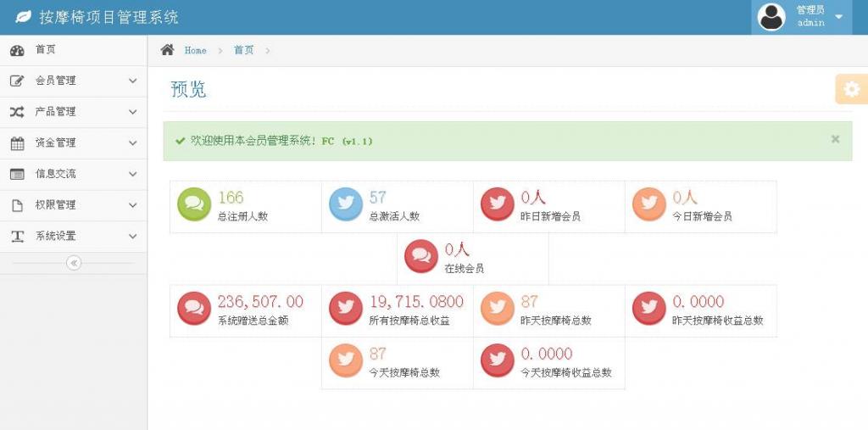
Task: Select 首页 in the sidebar
Action: click(x=46, y=50)
